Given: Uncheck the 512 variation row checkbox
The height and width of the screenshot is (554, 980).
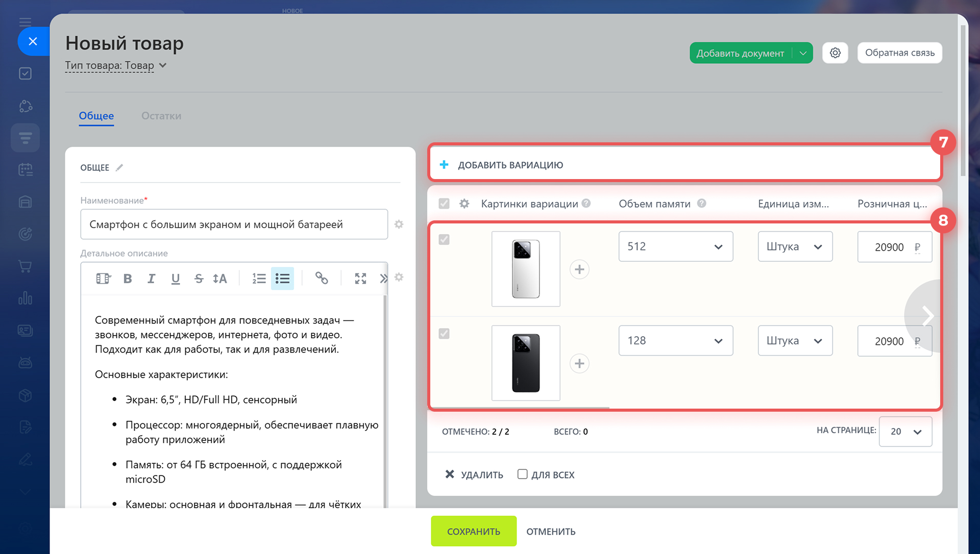Looking at the screenshot, I should coord(444,239).
